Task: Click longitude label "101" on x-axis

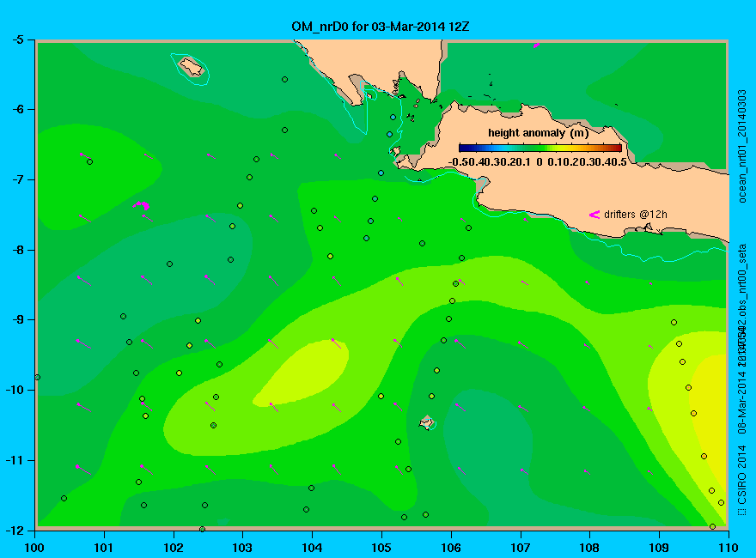Action: coord(104,548)
